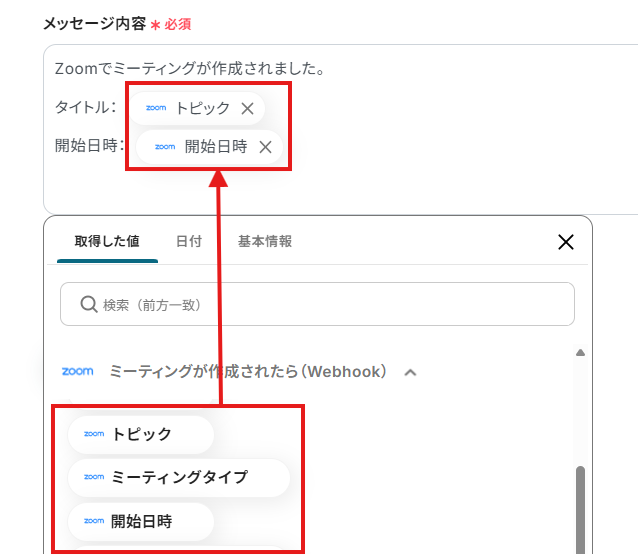638x555 pixels.
Task: Click the value list scrollbar thumb
Action: (580, 509)
